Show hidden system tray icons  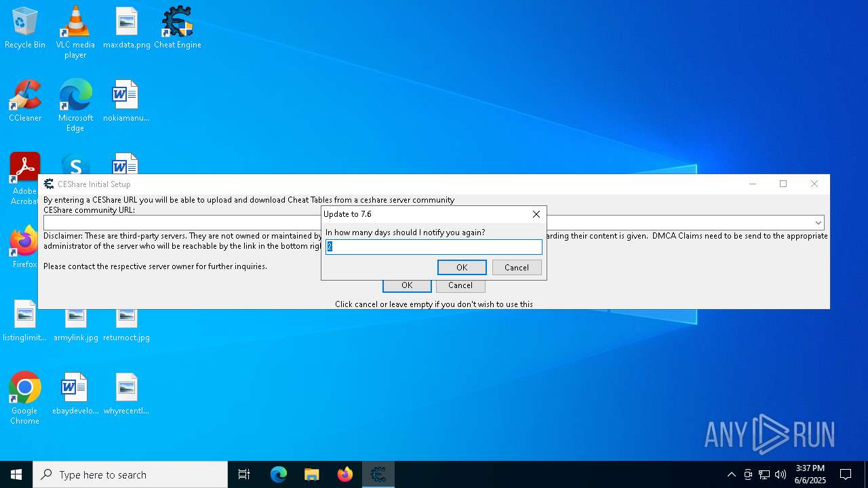click(x=731, y=474)
